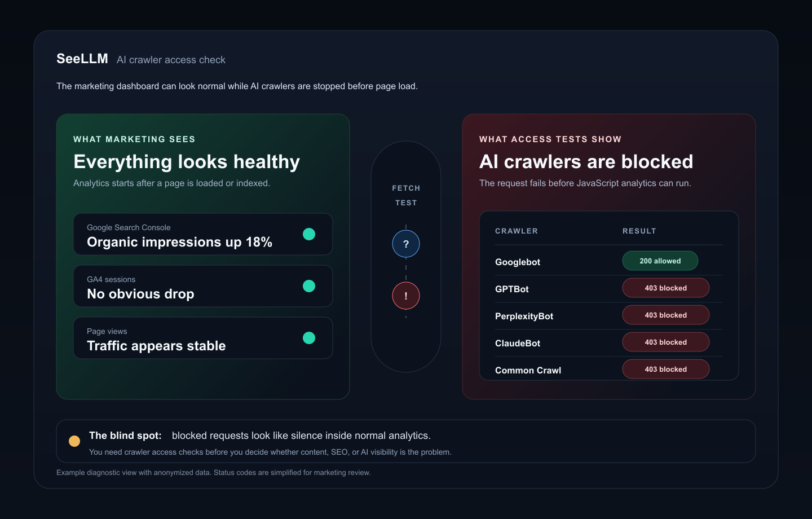Screen dimensions: 812x519
Task: Click the FETCH TEST label
Action: click(406, 195)
